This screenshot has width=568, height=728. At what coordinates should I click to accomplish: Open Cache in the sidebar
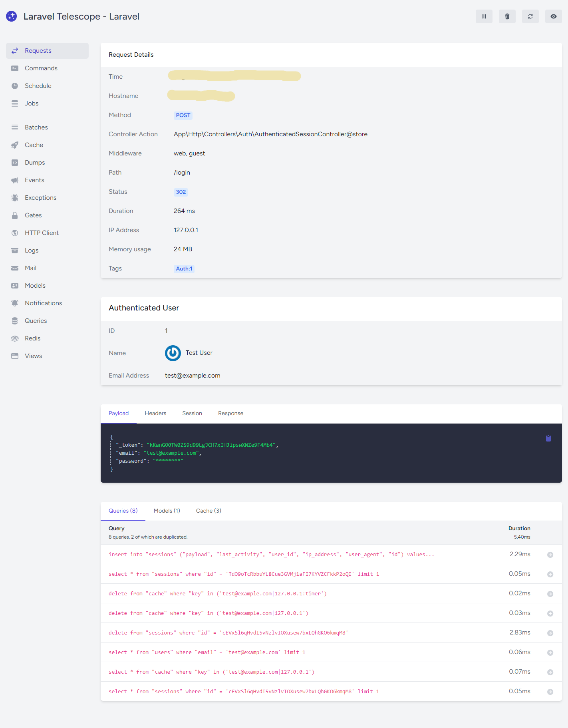(47, 145)
